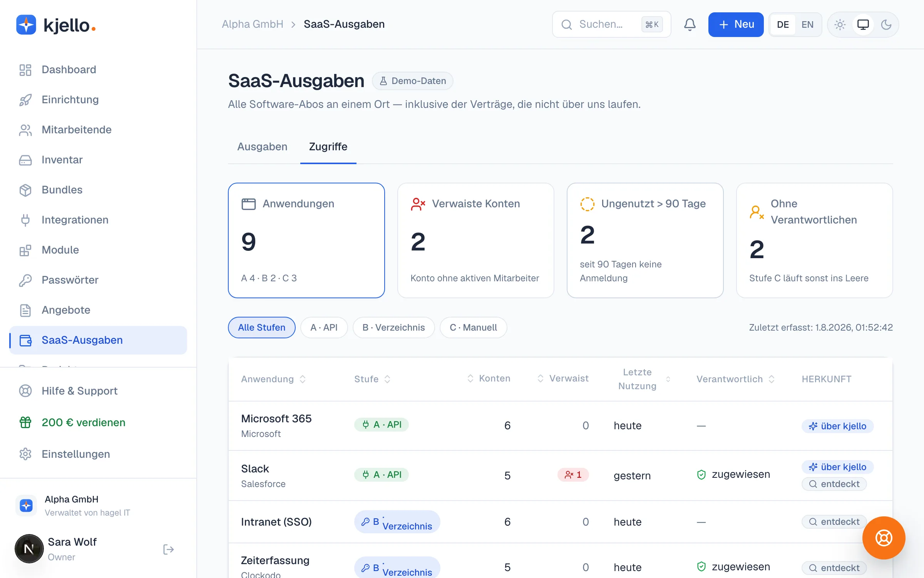This screenshot has height=578, width=924.
Task: Click the Dashboard grid icon
Action: (25, 70)
